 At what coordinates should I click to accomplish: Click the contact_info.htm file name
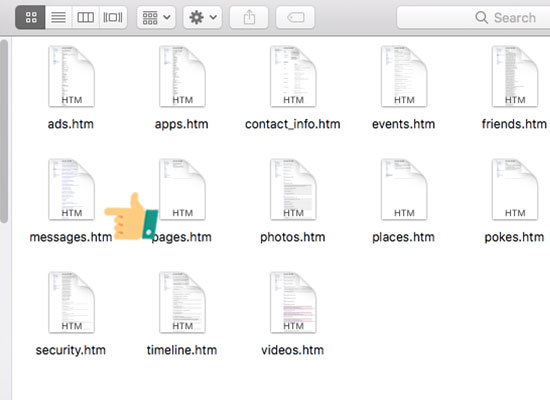[x=293, y=124]
